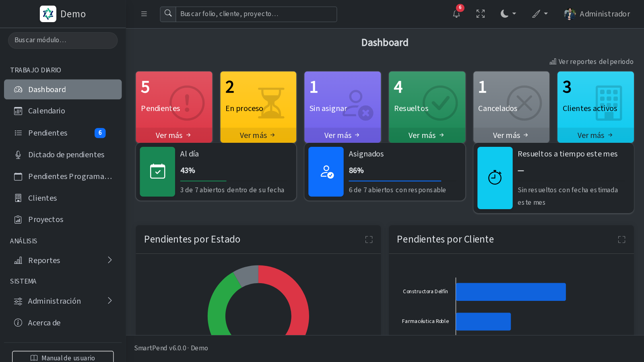Click the Resueltos a tiempo stopwatch icon
This screenshot has height=362, width=644.
click(x=495, y=178)
